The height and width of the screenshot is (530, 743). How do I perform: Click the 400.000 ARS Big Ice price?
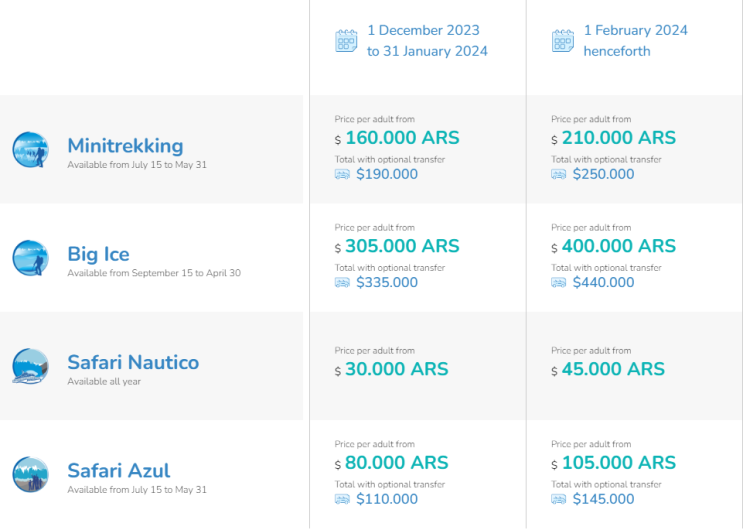coord(619,246)
